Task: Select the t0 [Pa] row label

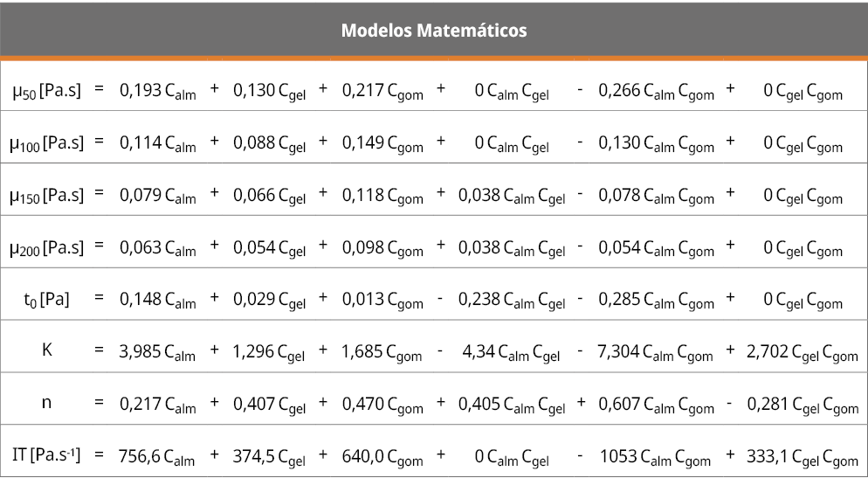Action: pyautogui.click(x=46, y=300)
